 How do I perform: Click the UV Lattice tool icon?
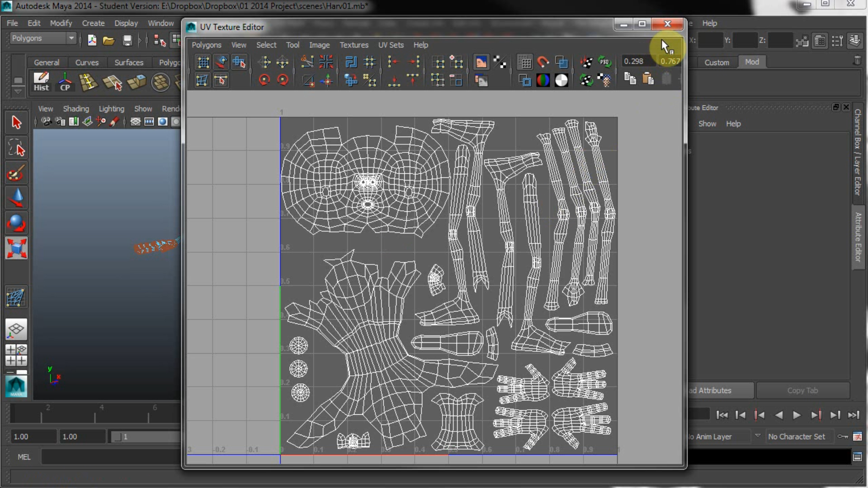[203, 62]
